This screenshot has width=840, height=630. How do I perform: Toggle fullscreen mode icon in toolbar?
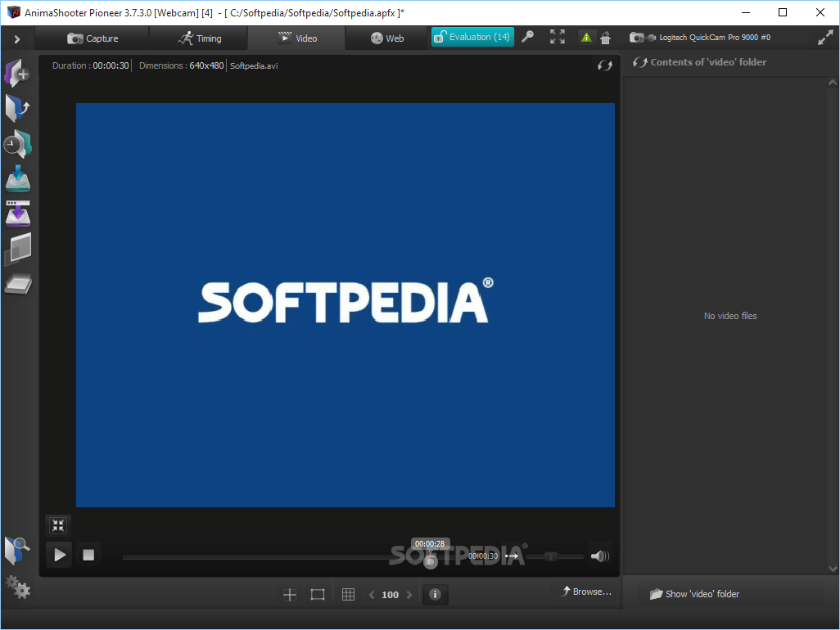pos(558,37)
